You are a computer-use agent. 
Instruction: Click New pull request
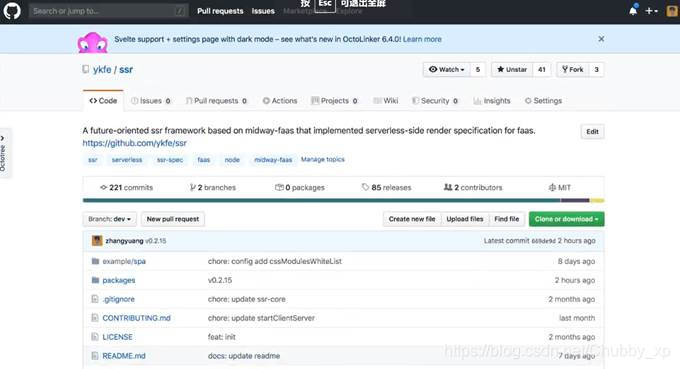tap(173, 219)
